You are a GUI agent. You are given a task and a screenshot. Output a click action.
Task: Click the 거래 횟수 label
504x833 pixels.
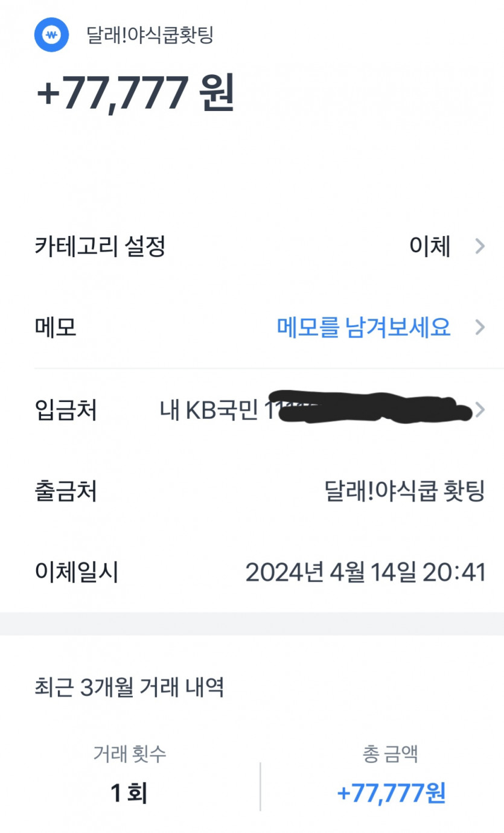[130, 753]
